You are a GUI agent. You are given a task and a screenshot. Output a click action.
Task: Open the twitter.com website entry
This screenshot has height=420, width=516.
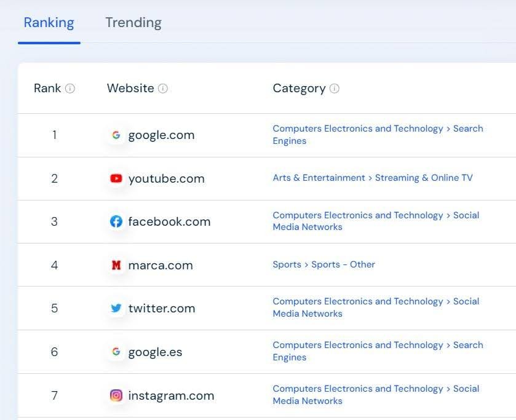[x=162, y=309]
